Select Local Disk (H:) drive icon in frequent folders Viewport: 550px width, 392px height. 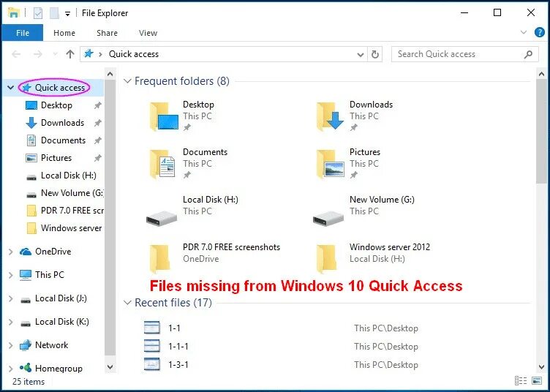click(162, 218)
